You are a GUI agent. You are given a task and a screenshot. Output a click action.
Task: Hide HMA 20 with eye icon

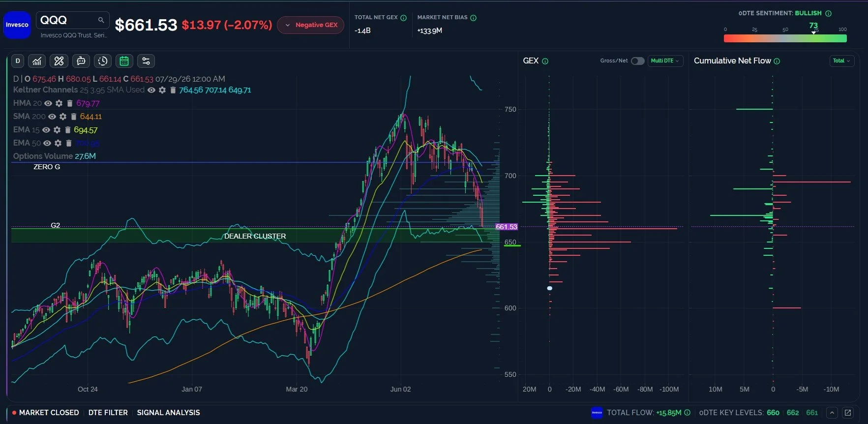click(x=48, y=103)
